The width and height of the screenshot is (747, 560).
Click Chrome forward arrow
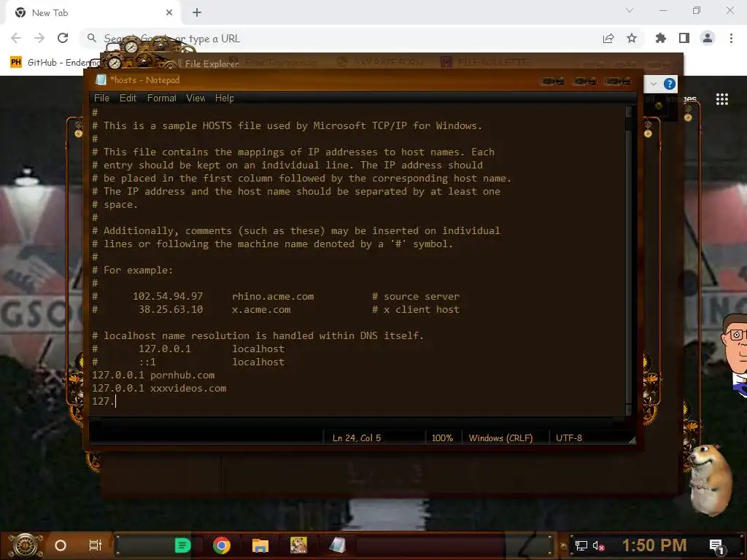click(x=39, y=38)
